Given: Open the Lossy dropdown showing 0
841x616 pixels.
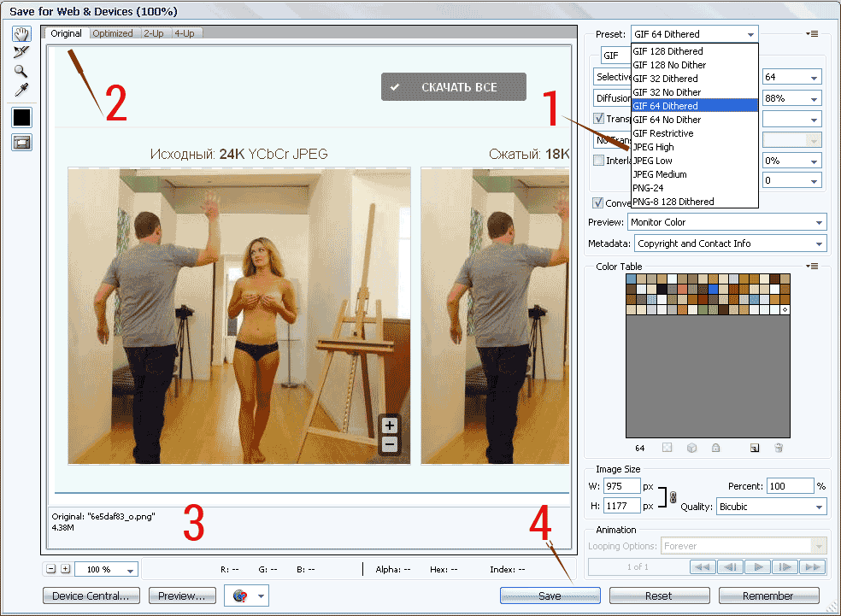Looking at the screenshot, I should point(792,180).
